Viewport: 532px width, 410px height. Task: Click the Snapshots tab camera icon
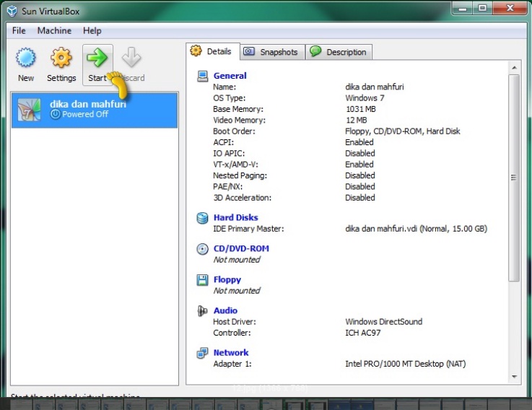249,51
